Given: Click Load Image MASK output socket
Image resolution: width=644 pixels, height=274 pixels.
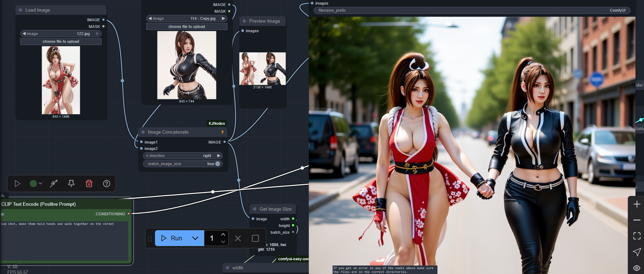Looking at the screenshot, I should (103, 27).
